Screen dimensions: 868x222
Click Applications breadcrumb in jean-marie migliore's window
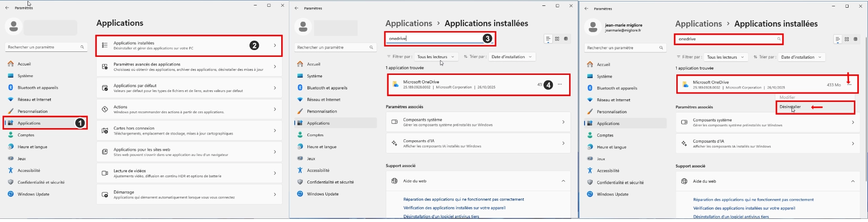[x=698, y=24]
